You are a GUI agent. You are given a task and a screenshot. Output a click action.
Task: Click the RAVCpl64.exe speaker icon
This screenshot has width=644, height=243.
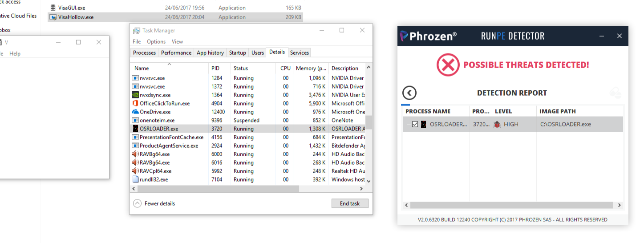pyautogui.click(x=136, y=171)
